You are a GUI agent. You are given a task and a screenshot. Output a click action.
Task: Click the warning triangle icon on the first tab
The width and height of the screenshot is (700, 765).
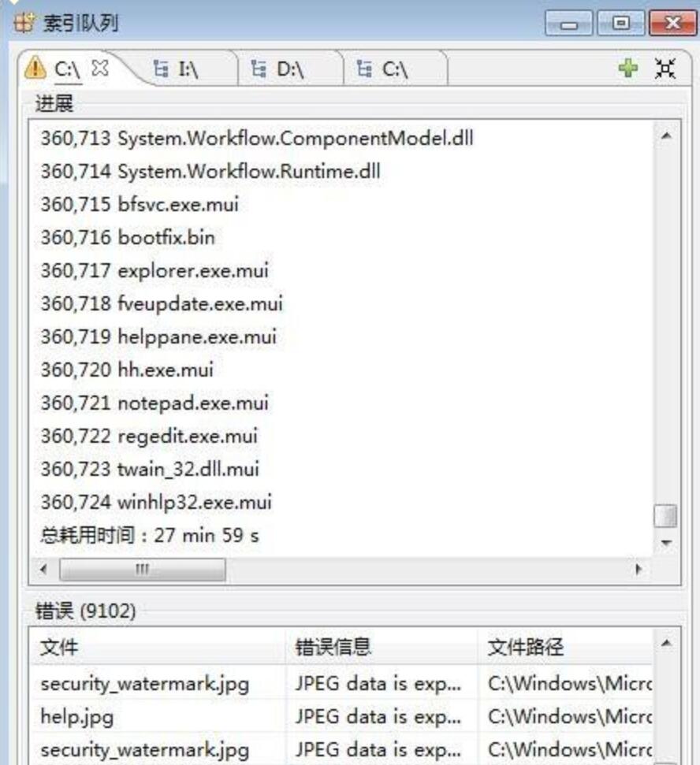(35, 69)
